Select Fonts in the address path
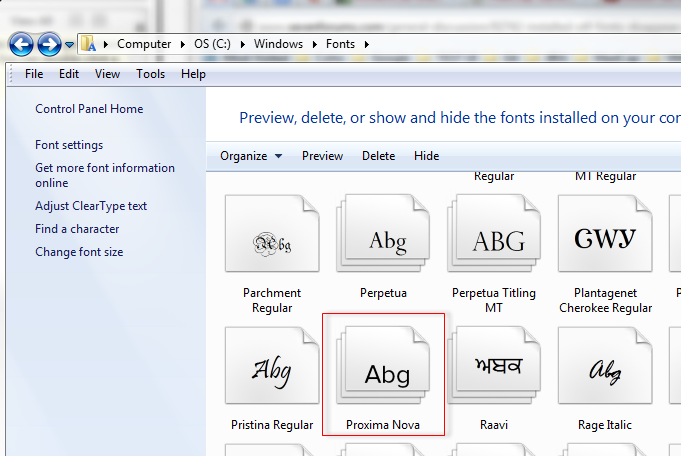 coord(340,44)
